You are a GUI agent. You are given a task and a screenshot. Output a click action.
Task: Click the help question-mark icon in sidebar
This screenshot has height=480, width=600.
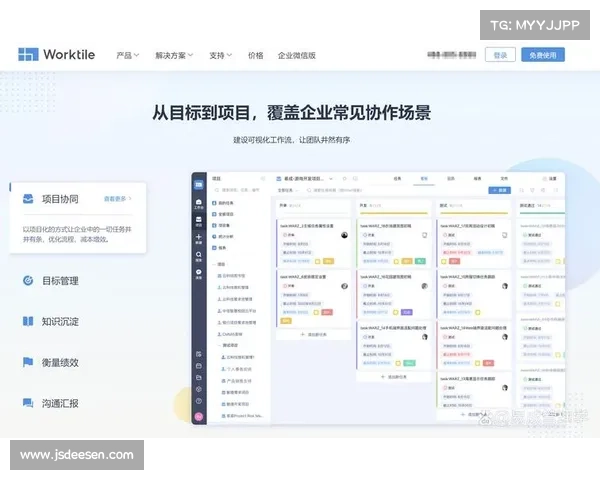199,401
